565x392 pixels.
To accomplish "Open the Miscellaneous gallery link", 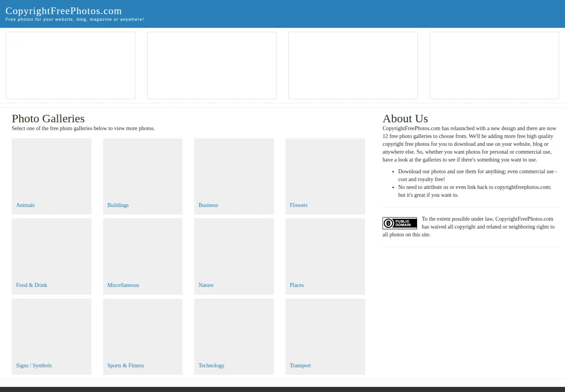I will click(123, 285).
